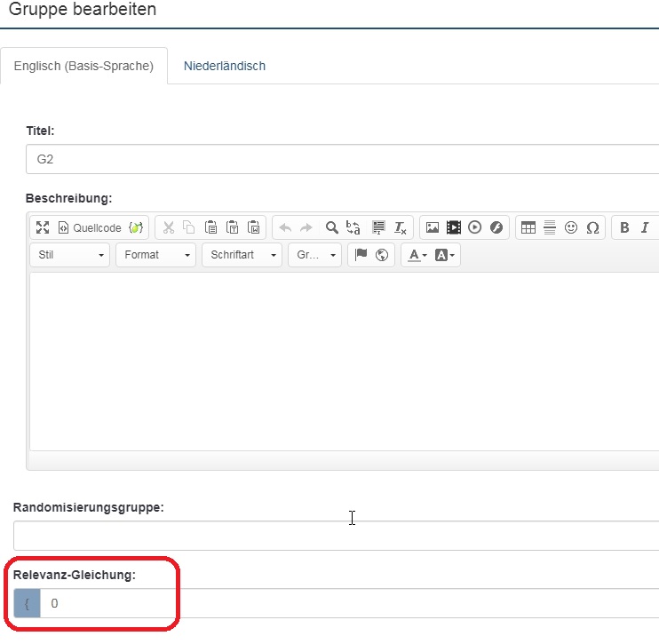This screenshot has height=644, width=659.
Task: Open the Stil dropdown
Action: [x=70, y=255]
